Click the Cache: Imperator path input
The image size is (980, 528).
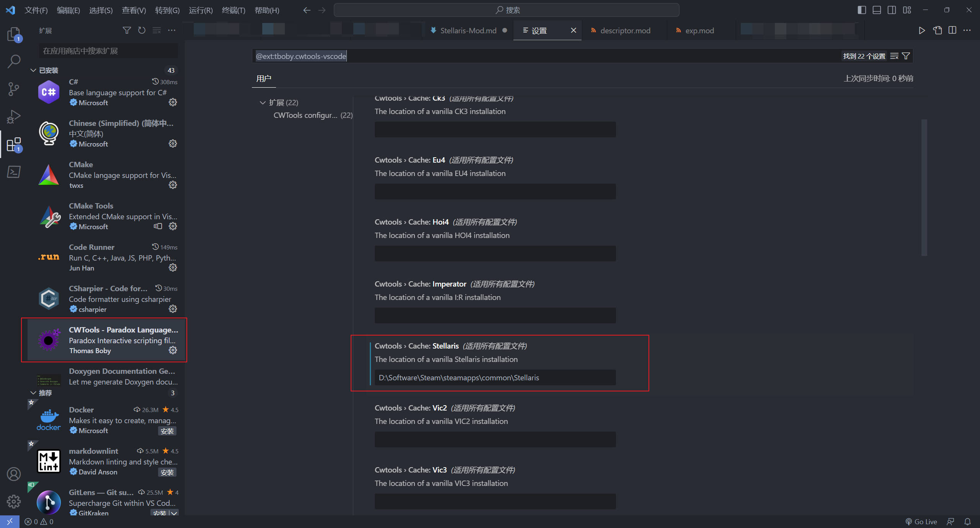click(495, 315)
